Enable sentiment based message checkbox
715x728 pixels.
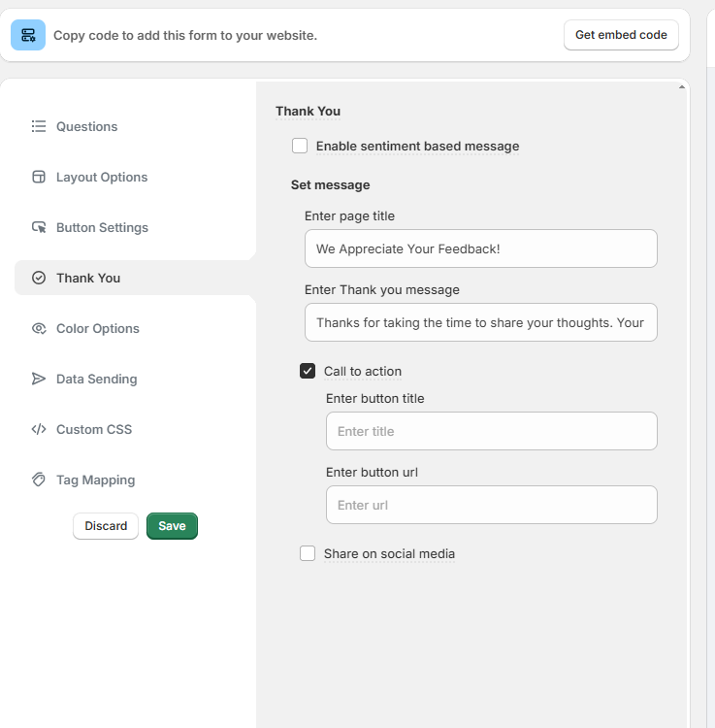pos(300,146)
